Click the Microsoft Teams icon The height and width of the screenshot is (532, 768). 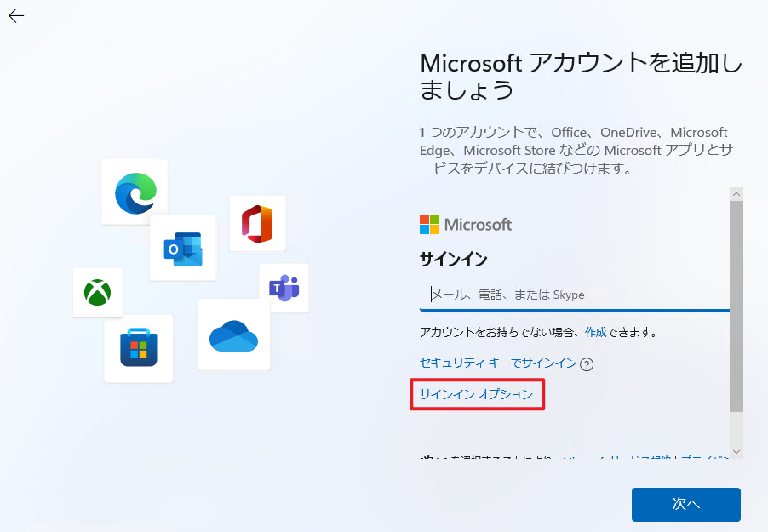coord(284,288)
